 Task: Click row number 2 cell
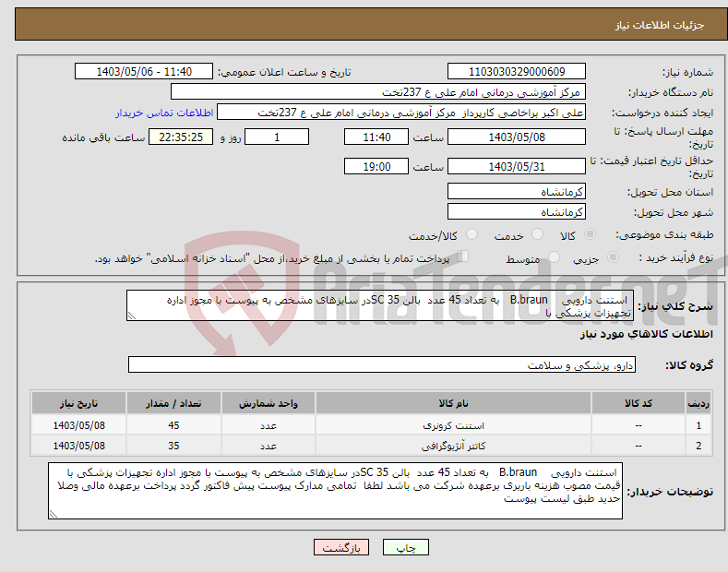pyautogui.click(x=698, y=446)
